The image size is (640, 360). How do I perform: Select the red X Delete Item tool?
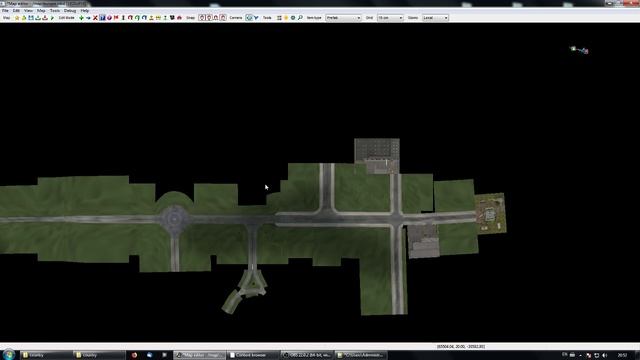point(95,18)
